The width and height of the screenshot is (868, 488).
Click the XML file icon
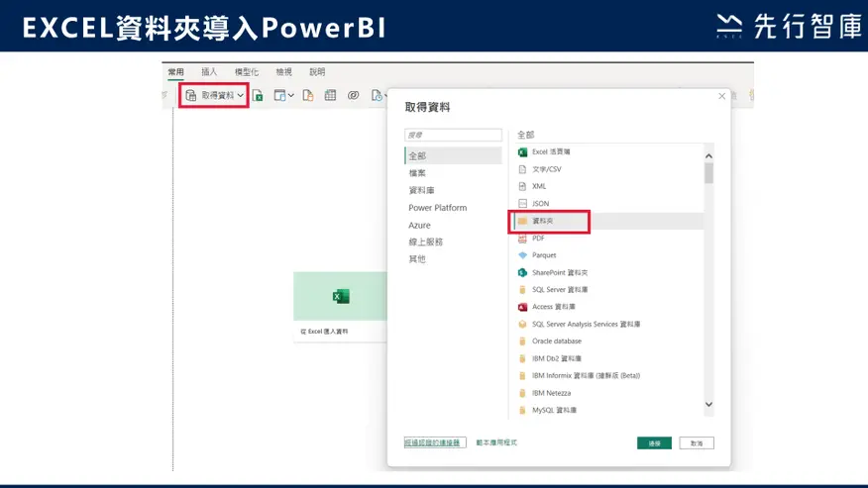coord(522,186)
